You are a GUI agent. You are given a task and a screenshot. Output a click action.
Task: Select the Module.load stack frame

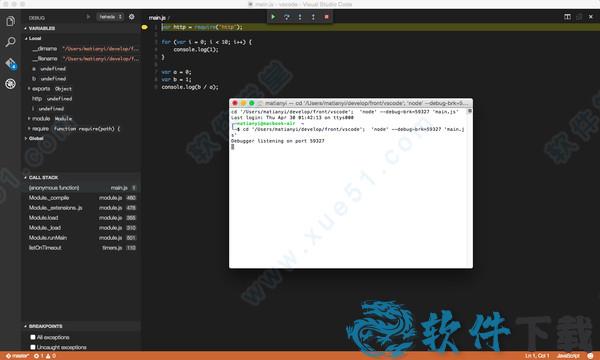tap(82, 218)
